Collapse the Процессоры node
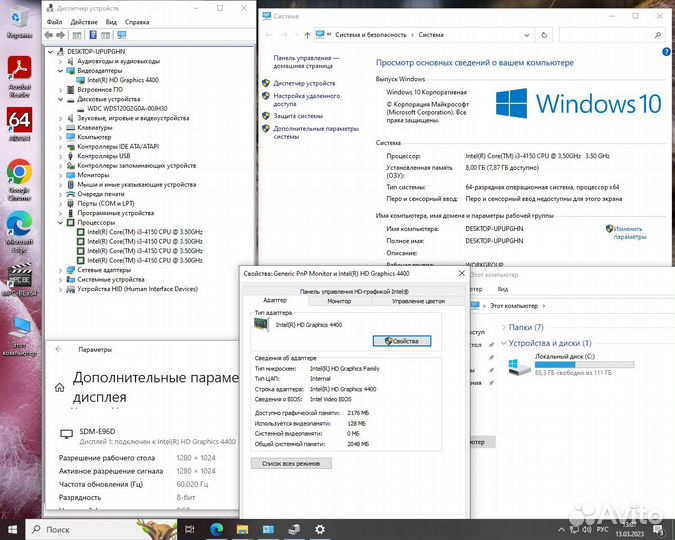This screenshot has width=675, height=540. 60,223
